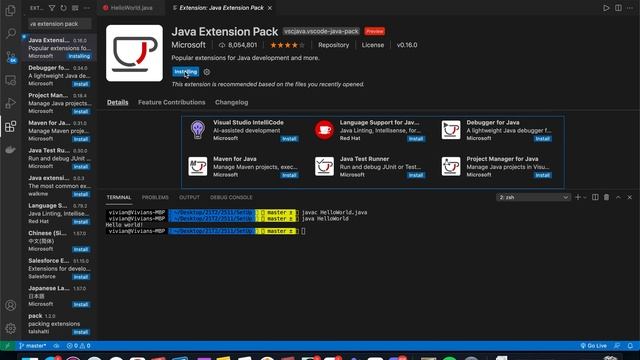Click the Run play icon in editor toolbar
Screen dimensions: 640x360
click(606, 8)
